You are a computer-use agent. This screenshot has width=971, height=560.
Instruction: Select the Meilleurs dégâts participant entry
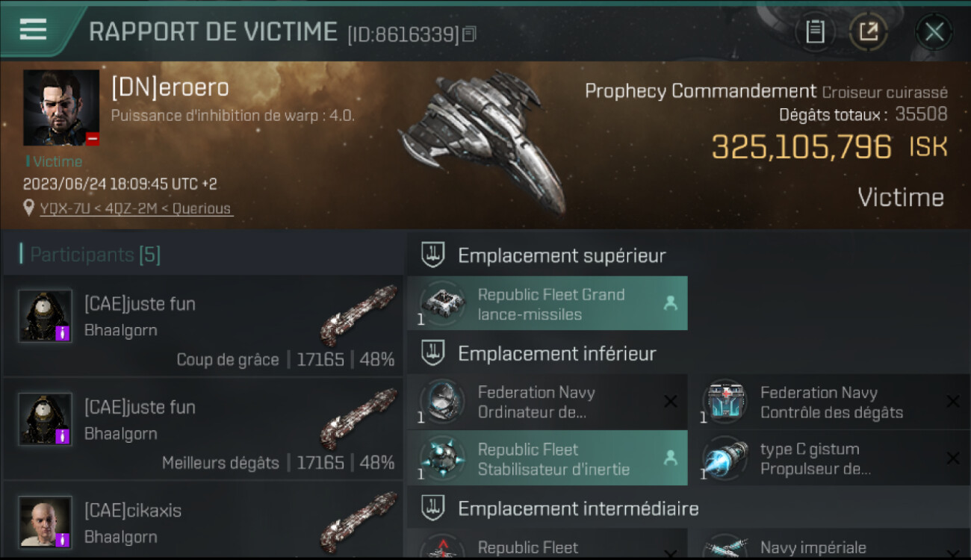click(203, 429)
